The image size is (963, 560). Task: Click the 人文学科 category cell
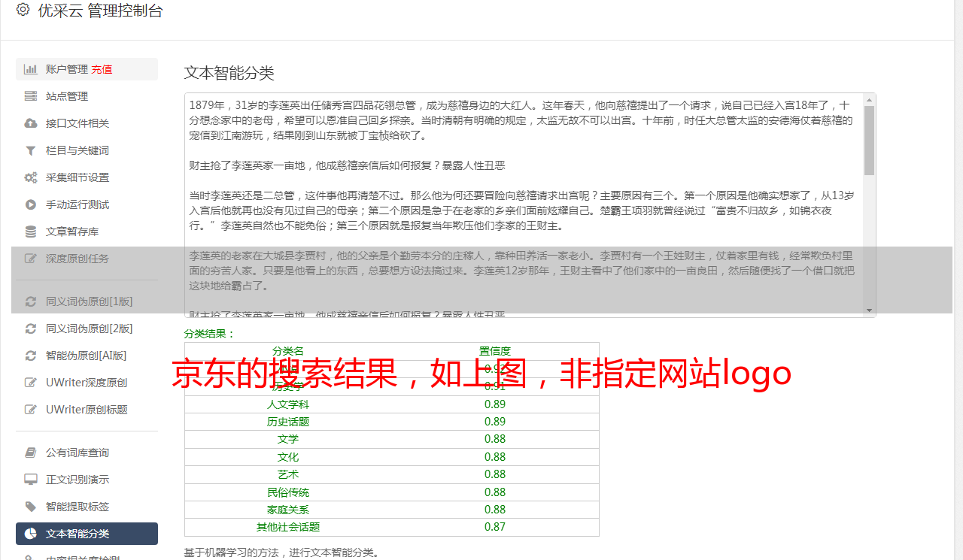tap(288, 404)
